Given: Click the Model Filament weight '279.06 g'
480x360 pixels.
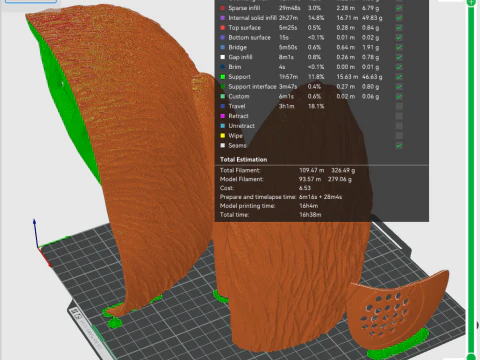Looking at the screenshot, I should [x=340, y=179].
